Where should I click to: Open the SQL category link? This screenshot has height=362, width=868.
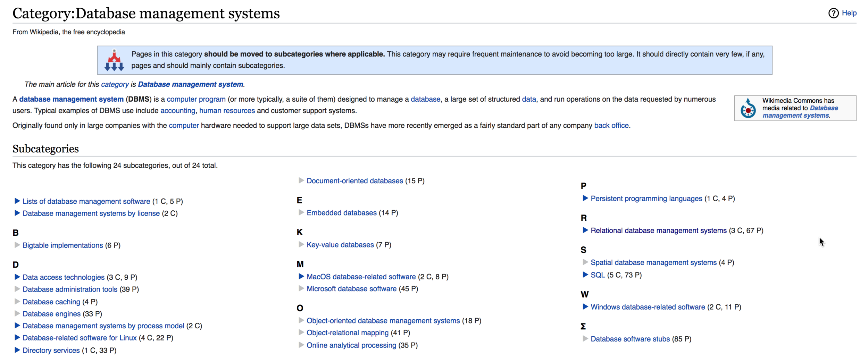[598, 275]
